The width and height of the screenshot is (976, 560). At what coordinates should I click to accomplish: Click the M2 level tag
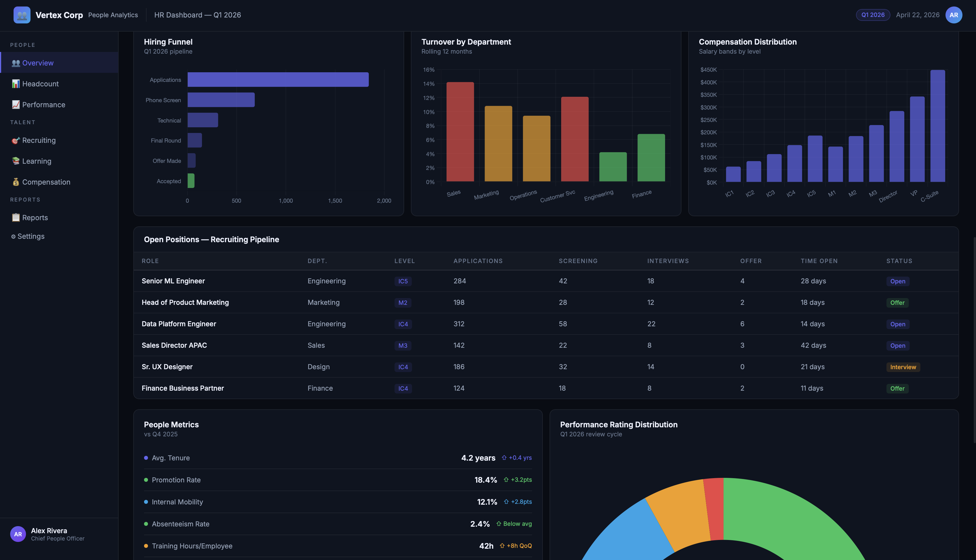pyautogui.click(x=403, y=303)
